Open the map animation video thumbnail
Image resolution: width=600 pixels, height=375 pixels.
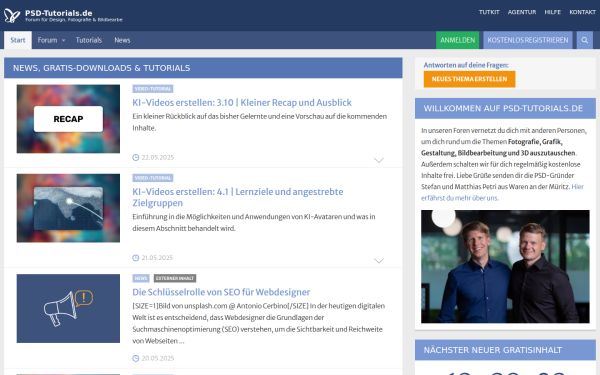(x=68, y=208)
